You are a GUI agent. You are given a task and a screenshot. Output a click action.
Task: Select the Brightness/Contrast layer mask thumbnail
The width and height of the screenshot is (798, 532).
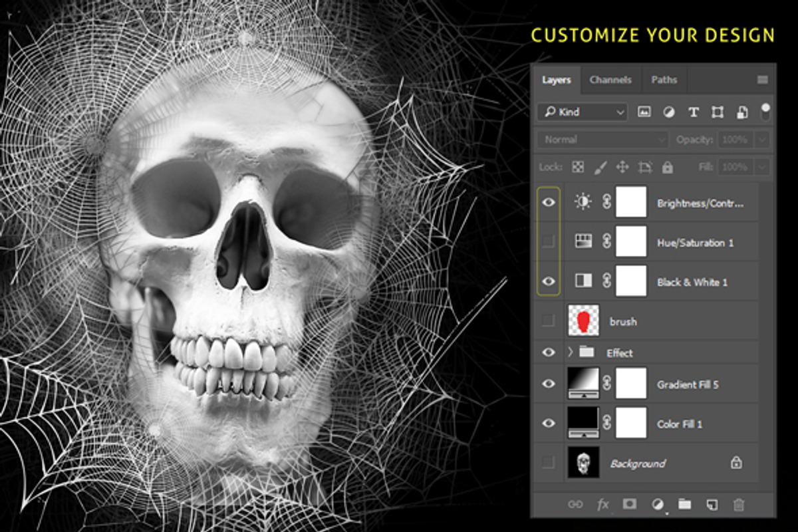(x=631, y=202)
